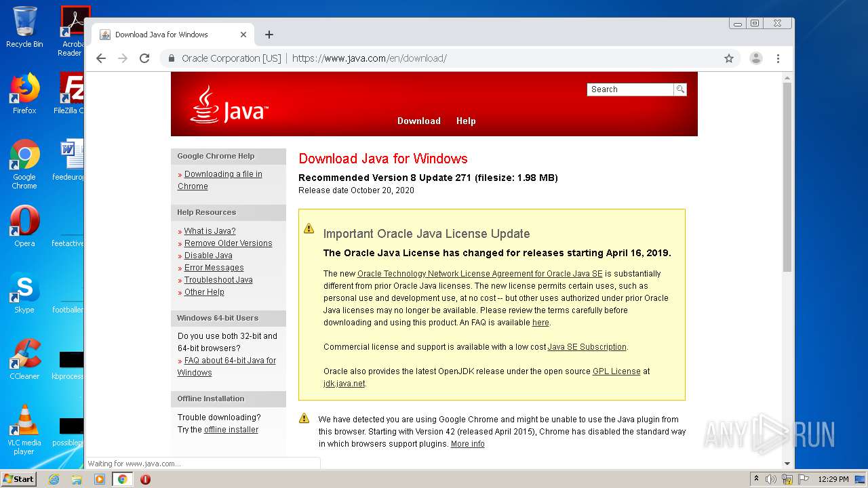Open Internet Explorer from the taskbar
Screen dimensions: 868x488
(54, 479)
